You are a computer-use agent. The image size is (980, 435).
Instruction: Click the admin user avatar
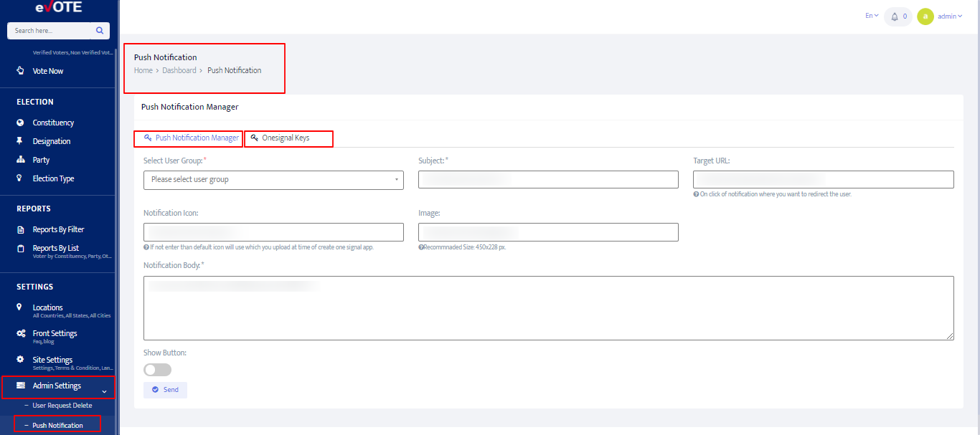[925, 16]
